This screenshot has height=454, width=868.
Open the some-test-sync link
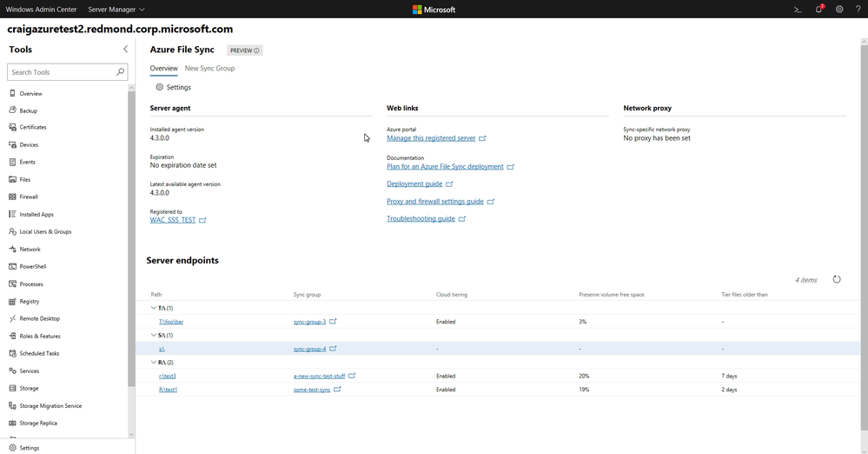click(x=312, y=390)
